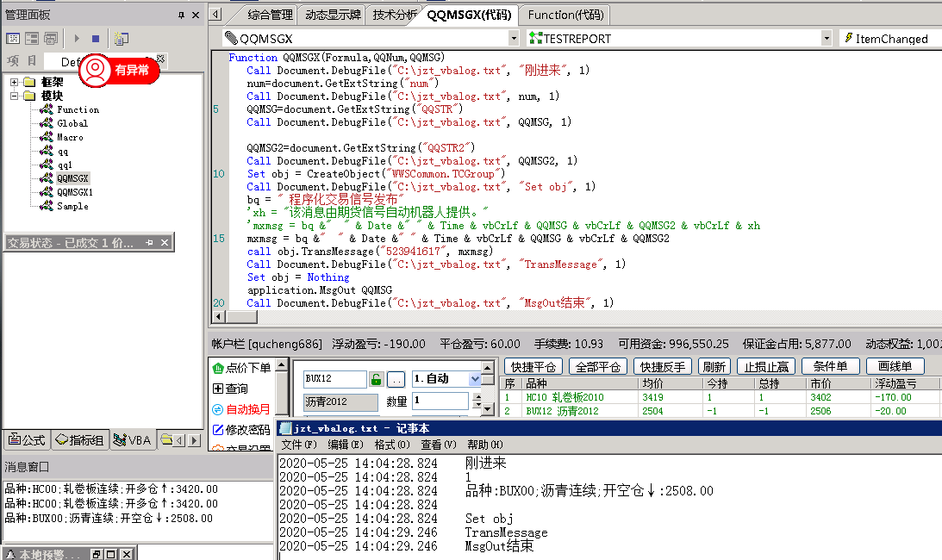Select the Macro module in tree
942x560 pixels.
[x=70, y=137]
